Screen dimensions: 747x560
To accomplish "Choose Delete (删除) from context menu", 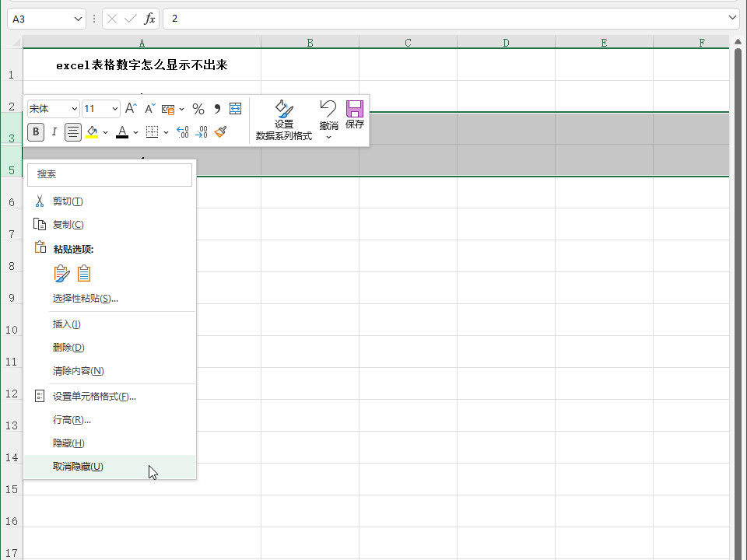I will tap(110, 348).
